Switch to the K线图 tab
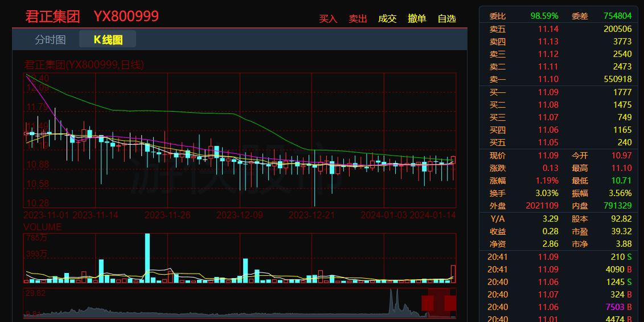This screenshot has width=644, height=322. [108, 39]
